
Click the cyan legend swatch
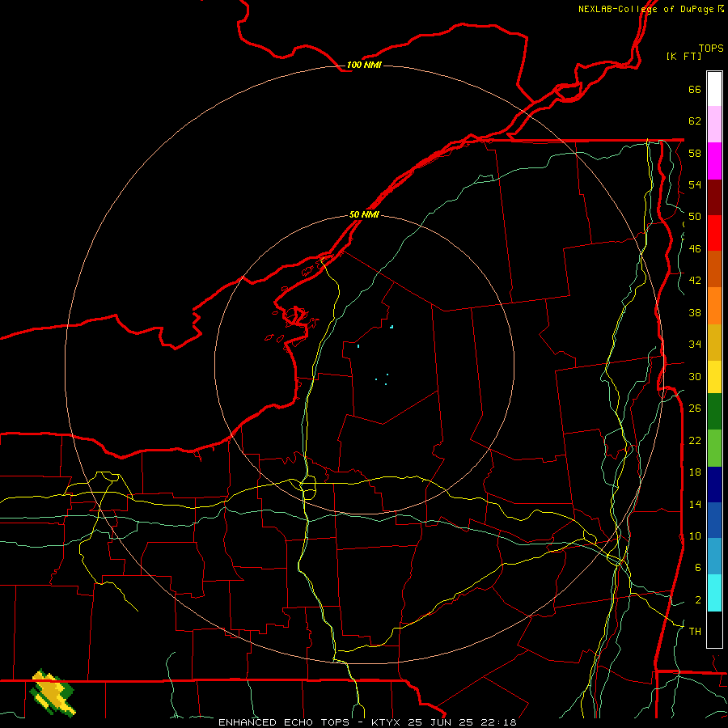pos(714,593)
